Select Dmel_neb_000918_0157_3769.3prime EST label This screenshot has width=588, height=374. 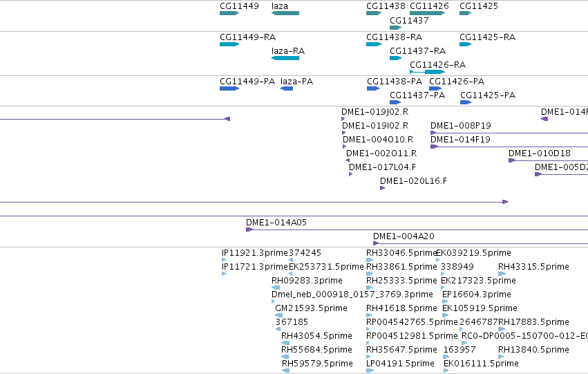pos(352,294)
